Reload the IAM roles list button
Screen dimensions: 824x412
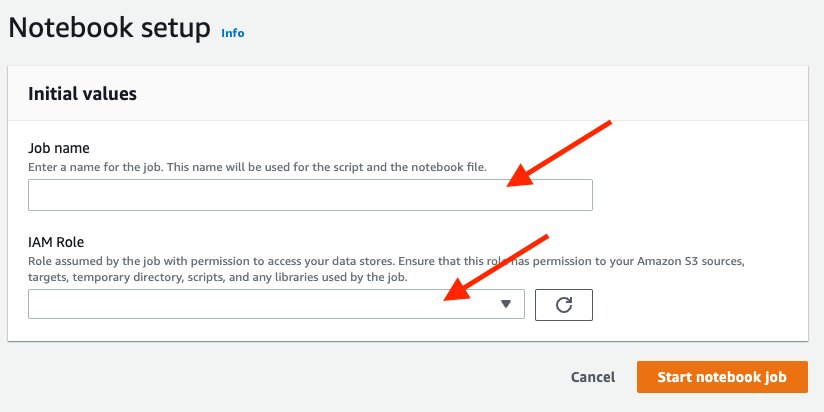pyautogui.click(x=563, y=305)
